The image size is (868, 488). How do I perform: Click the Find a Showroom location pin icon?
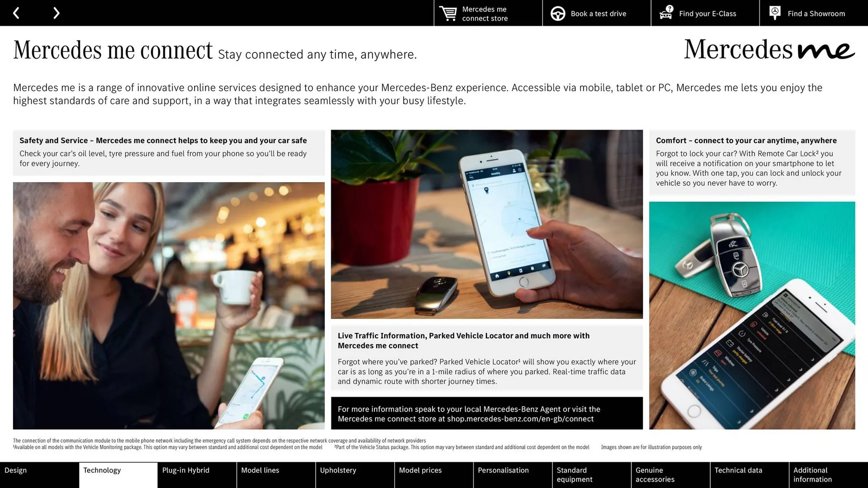coord(775,13)
